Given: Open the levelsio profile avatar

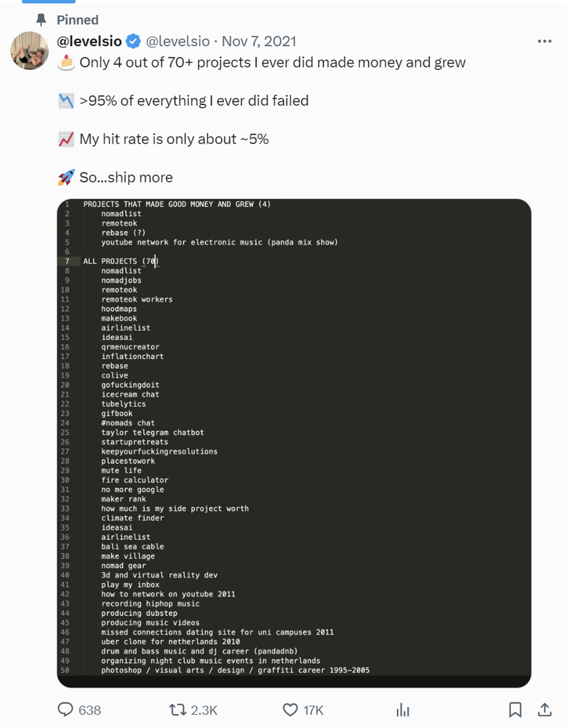Looking at the screenshot, I should tap(29, 51).
